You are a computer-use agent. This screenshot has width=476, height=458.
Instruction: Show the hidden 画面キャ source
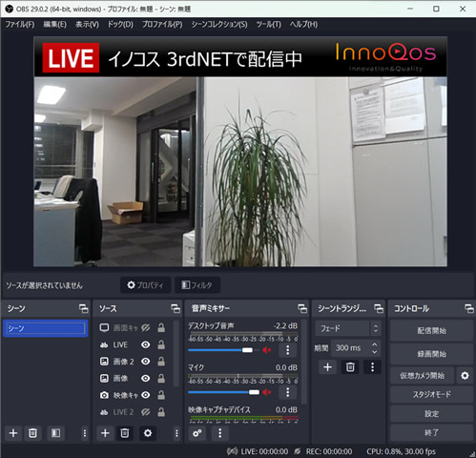[x=146, y=327]
